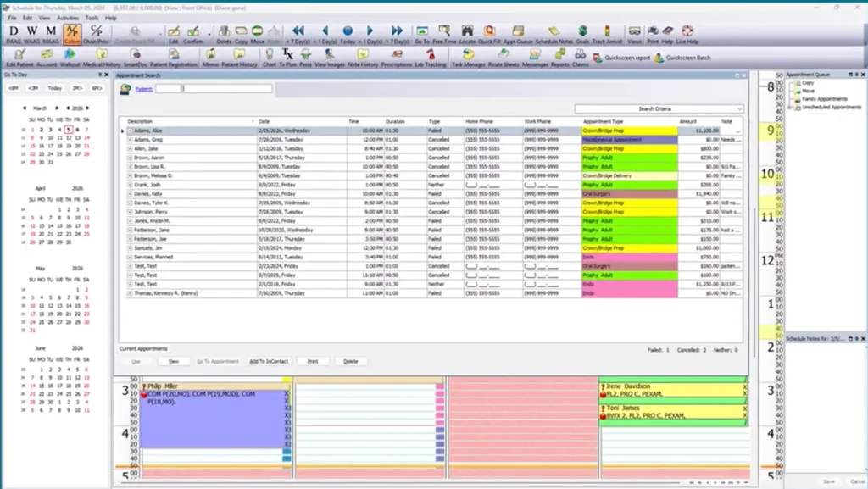Open the Walkout screen
Viewport: 868px width, 489px height.
pos(70,58)
